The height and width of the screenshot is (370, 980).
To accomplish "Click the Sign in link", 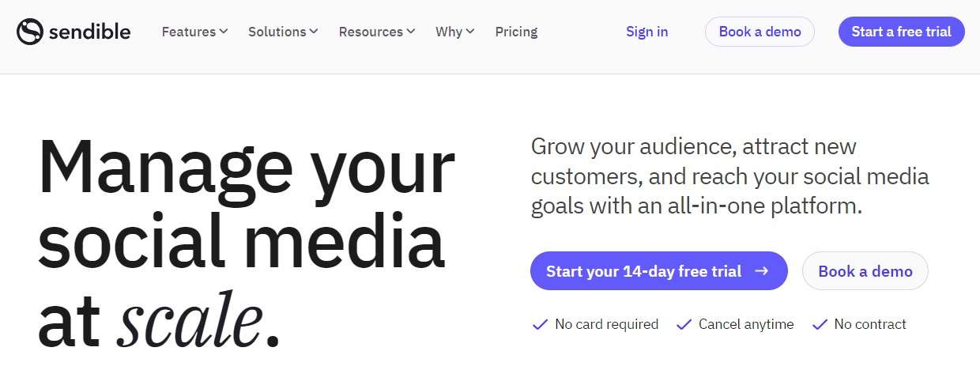I will 646,32.
